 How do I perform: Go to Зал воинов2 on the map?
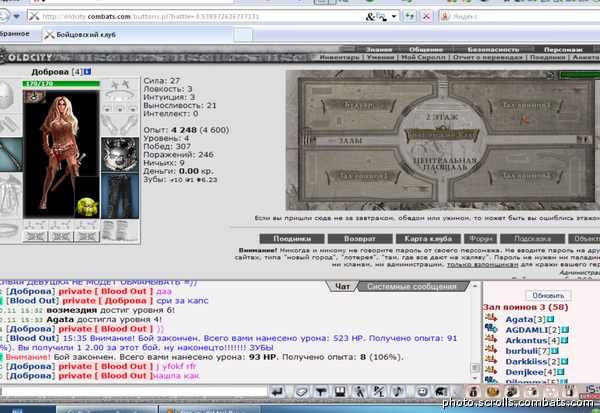coord(525,176)
